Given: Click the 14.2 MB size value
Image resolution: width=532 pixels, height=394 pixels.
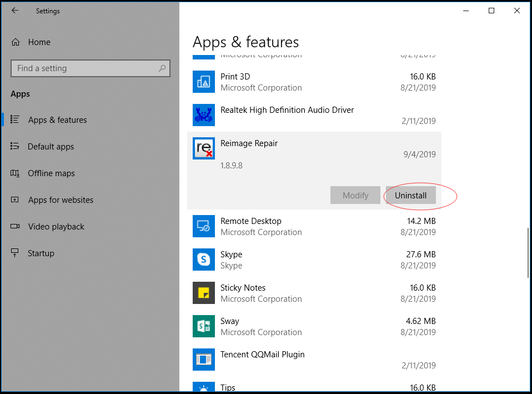Looking at the screenshot, I should [x=421, y=221].
